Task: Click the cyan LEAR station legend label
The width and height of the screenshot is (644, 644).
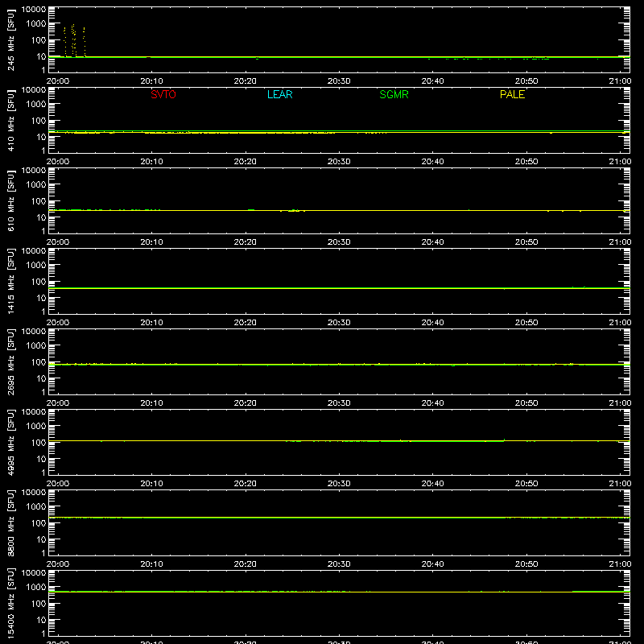Action: (x=279, y=94)
